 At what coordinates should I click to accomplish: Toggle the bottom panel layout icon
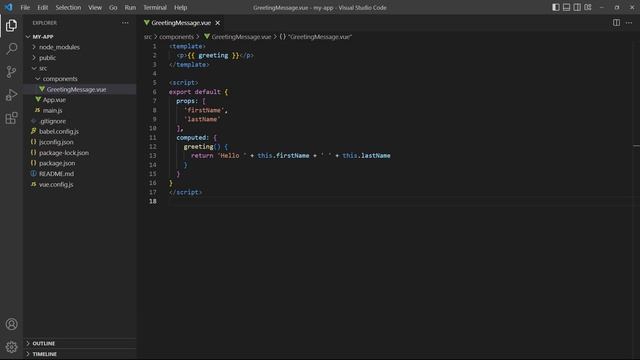point(566,7)
